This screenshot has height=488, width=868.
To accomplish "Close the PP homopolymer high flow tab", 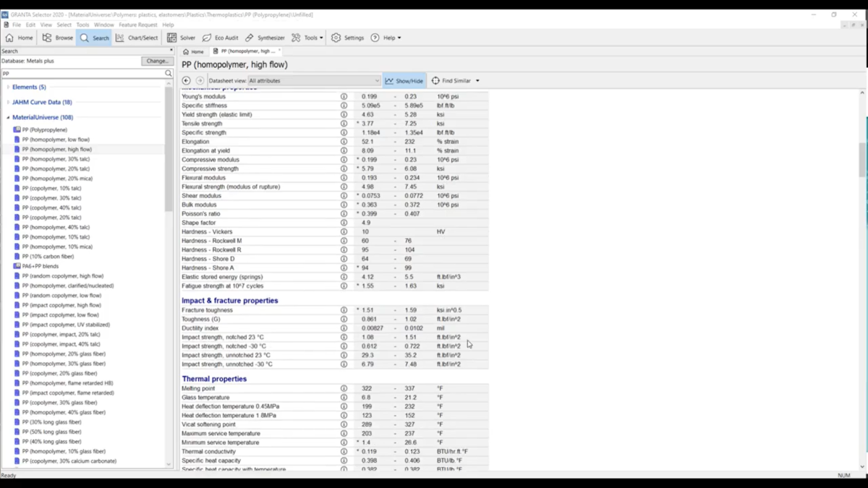I will coord(279,51).
